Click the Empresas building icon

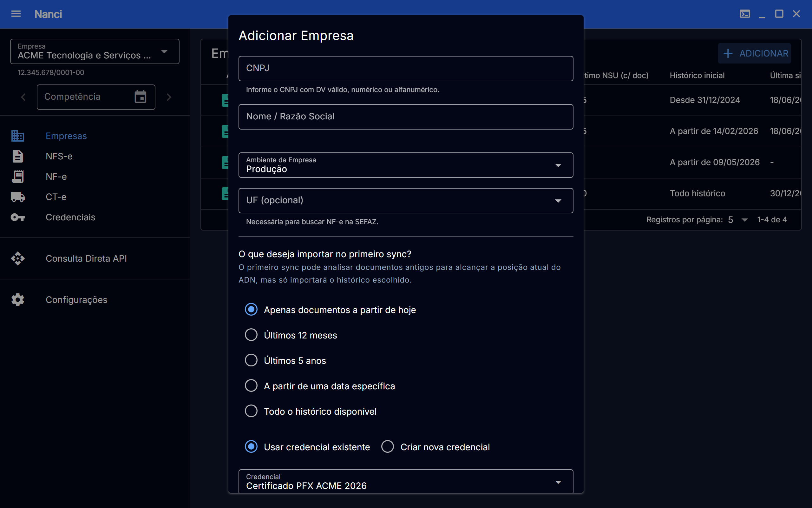(x=17, y=136)
